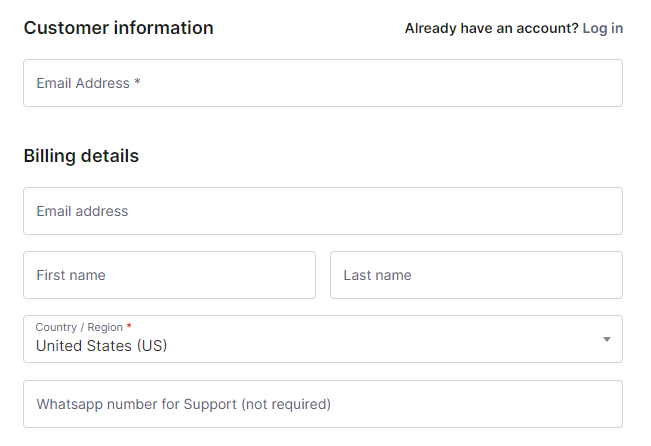Click the "(not required)" text in Whatsapp field
This screenshot has width=651, height=446.
[x=285, y=404]
